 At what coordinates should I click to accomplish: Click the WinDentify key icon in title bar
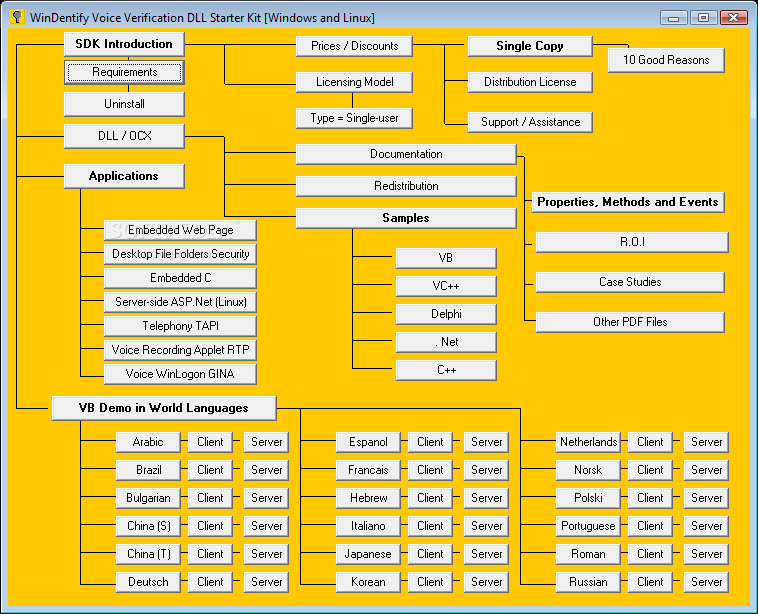[x=17, y=17]
